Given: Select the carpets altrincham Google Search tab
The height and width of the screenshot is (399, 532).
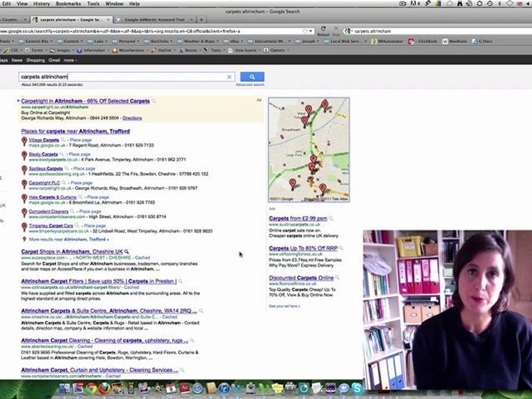Looking at the screenshot, I should [x=71, y=20].
